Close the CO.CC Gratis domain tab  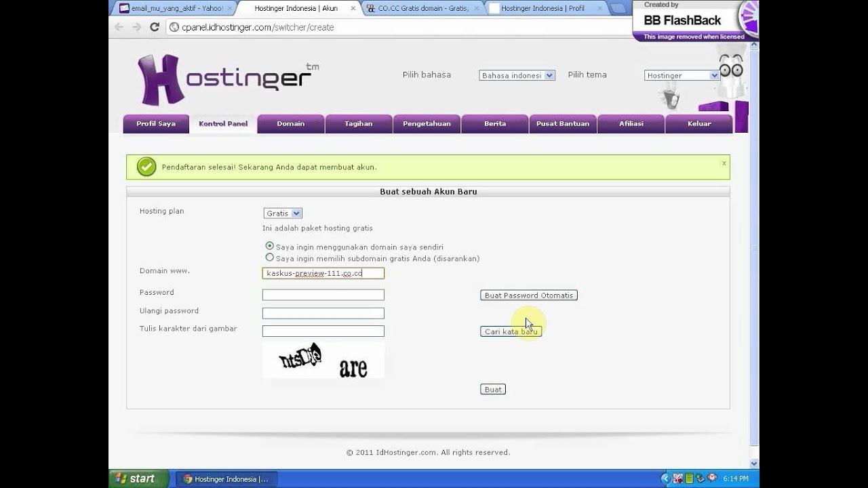(x=475, y=8)
